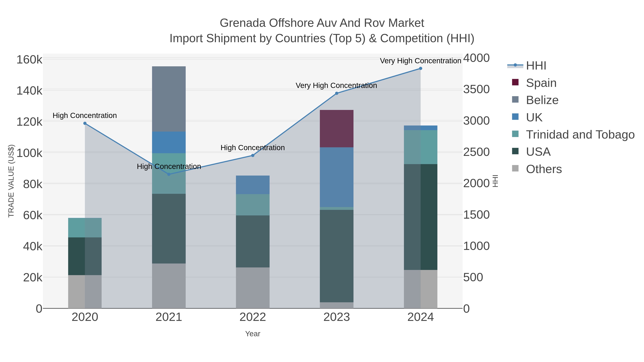Viewport: 644px width, 362px height.
Task: Click the Others bar segment in 2024
Action: click(421, 289)
